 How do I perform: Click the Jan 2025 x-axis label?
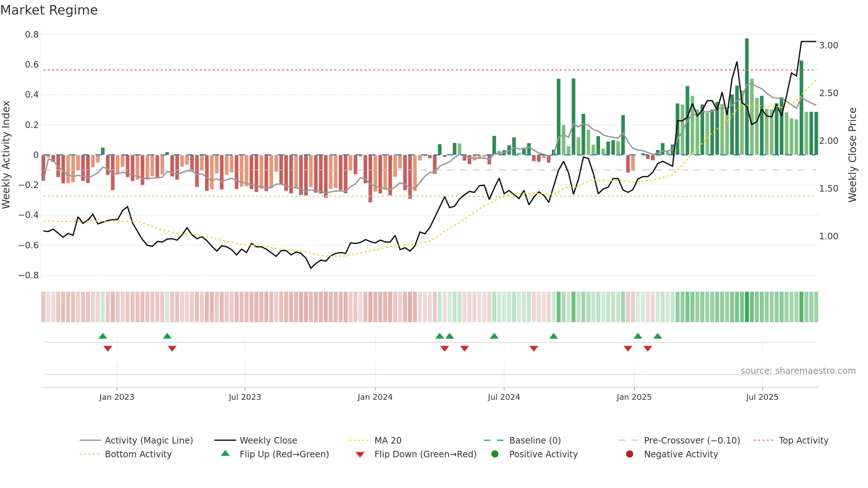pos(634,397)
